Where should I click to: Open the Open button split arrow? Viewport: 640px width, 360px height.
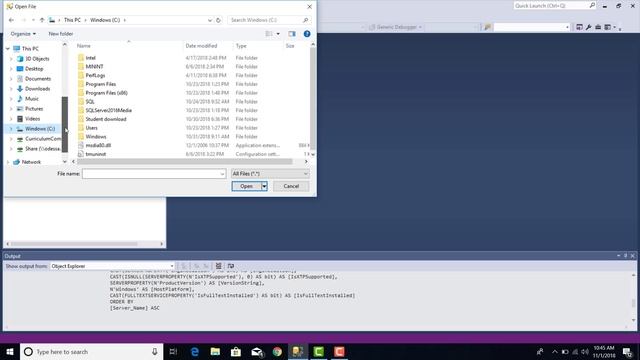click(x=264, y=186)
